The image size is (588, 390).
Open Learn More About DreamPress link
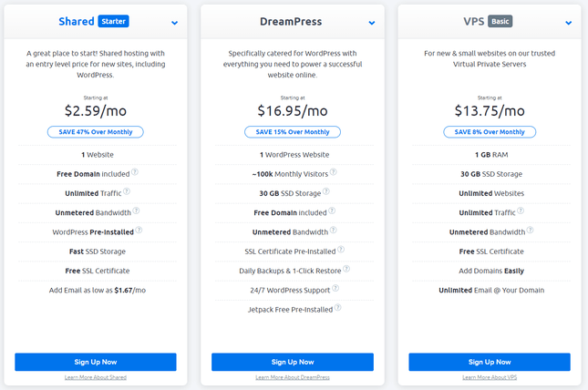pos(293,377)
